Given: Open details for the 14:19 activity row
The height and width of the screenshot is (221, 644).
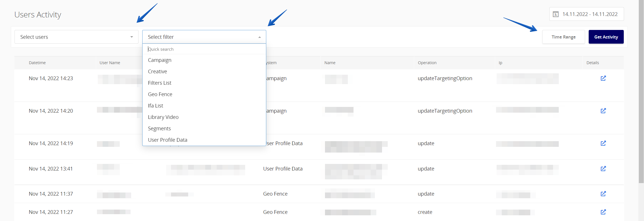Looking at the screenshot, I should click(603, 143).
